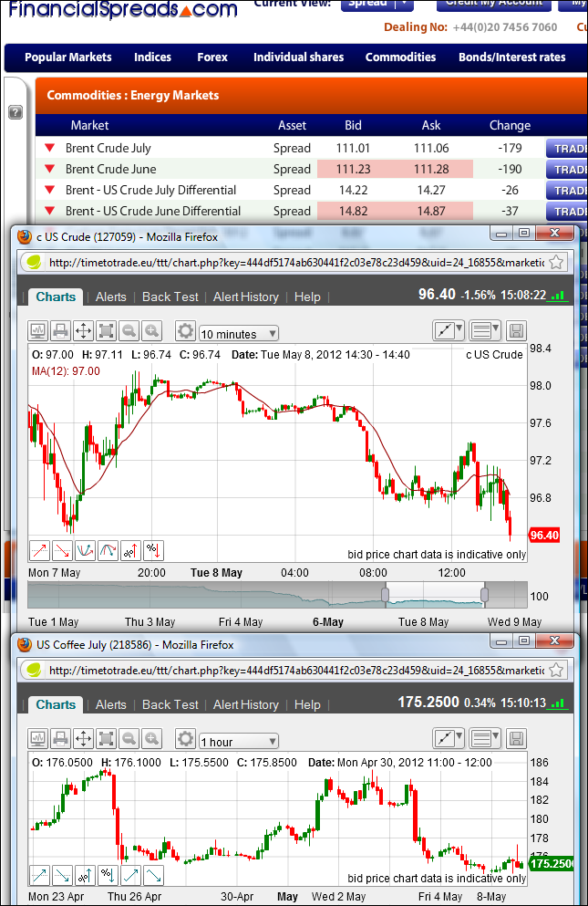The width and height of the screenshot is (588, 906).
Task: Zoom out on the US Coffee chart
Action: [129, 738]
